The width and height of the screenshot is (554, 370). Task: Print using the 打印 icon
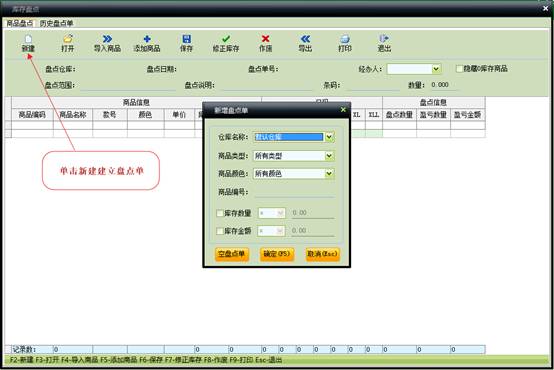click(x=345, y=43)
